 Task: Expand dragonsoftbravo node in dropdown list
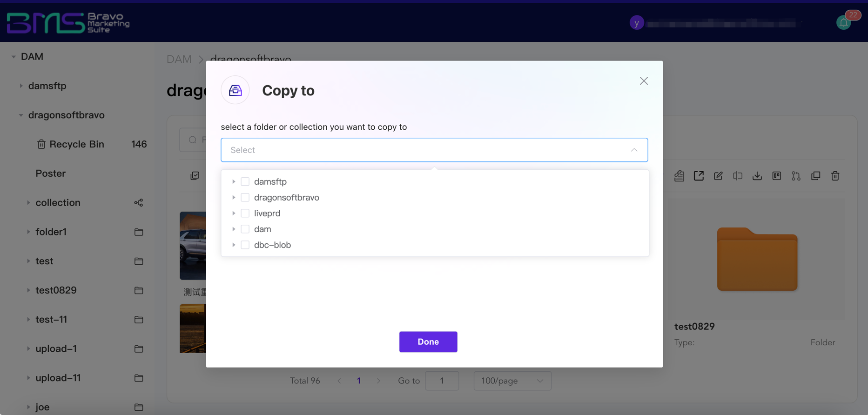234,198
